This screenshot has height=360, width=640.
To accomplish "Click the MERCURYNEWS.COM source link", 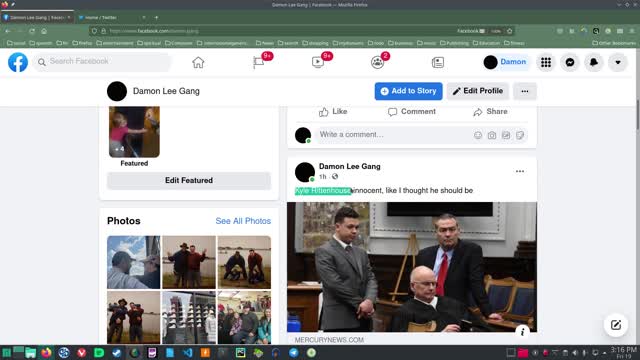I will click(x=329, y=340).
